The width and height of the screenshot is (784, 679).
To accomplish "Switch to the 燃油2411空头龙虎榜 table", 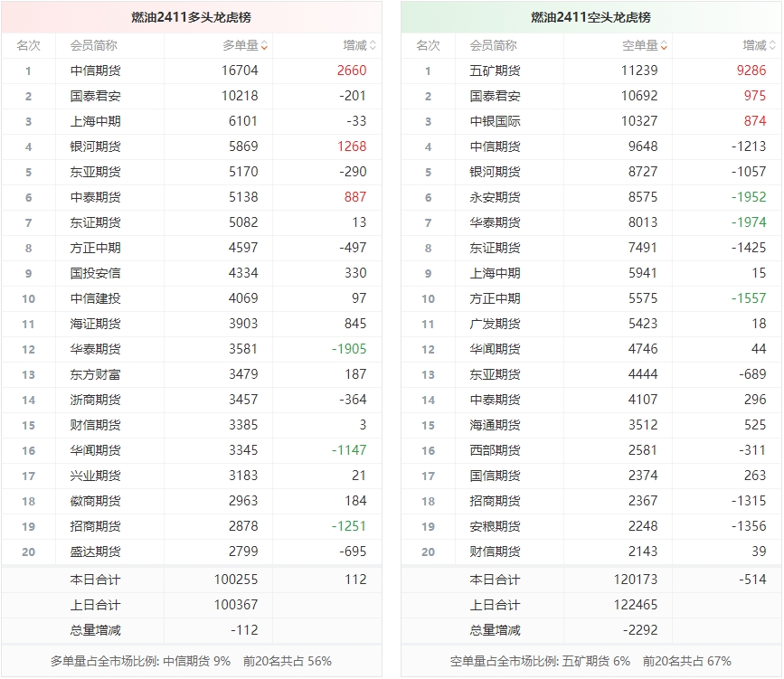I will tap(590, 14).
